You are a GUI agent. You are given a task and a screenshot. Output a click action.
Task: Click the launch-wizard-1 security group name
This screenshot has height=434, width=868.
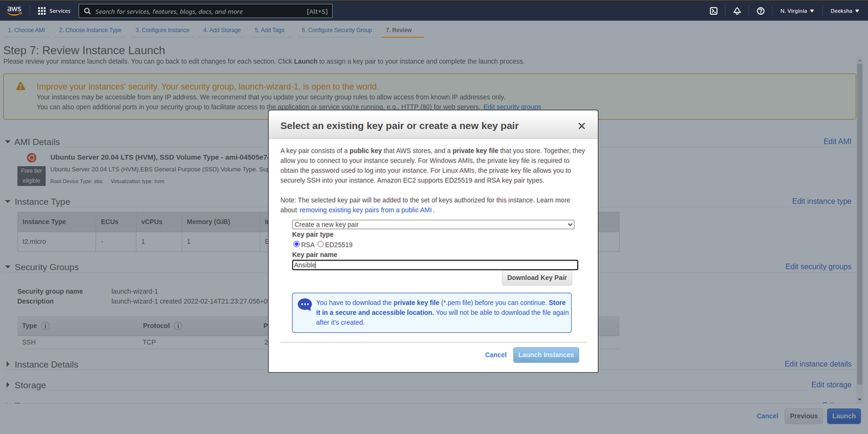tap(135, 292)
